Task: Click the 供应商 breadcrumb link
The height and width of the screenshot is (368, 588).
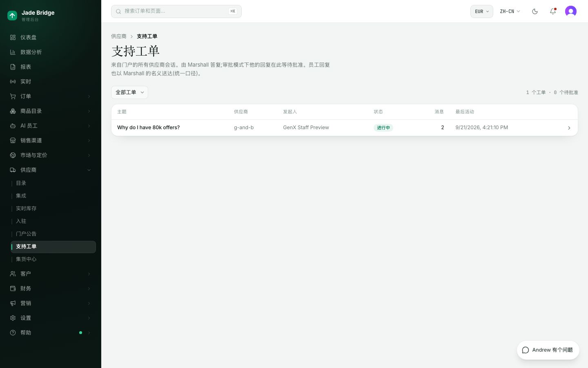Action: 119,36
